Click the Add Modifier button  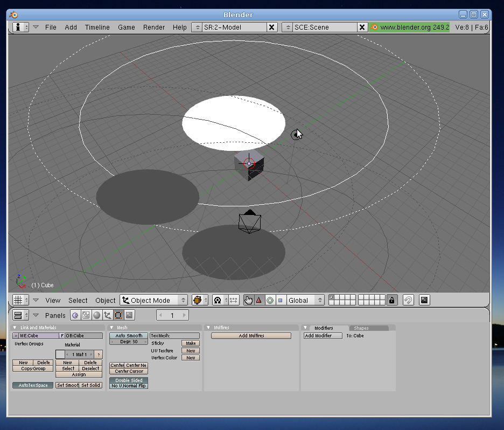point(323,336)
